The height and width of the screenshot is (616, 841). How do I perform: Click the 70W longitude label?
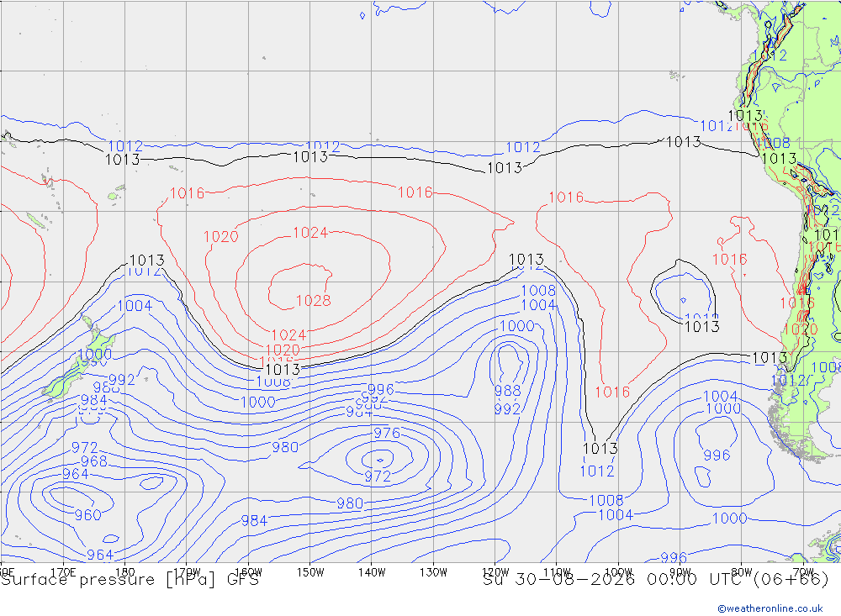803,572
